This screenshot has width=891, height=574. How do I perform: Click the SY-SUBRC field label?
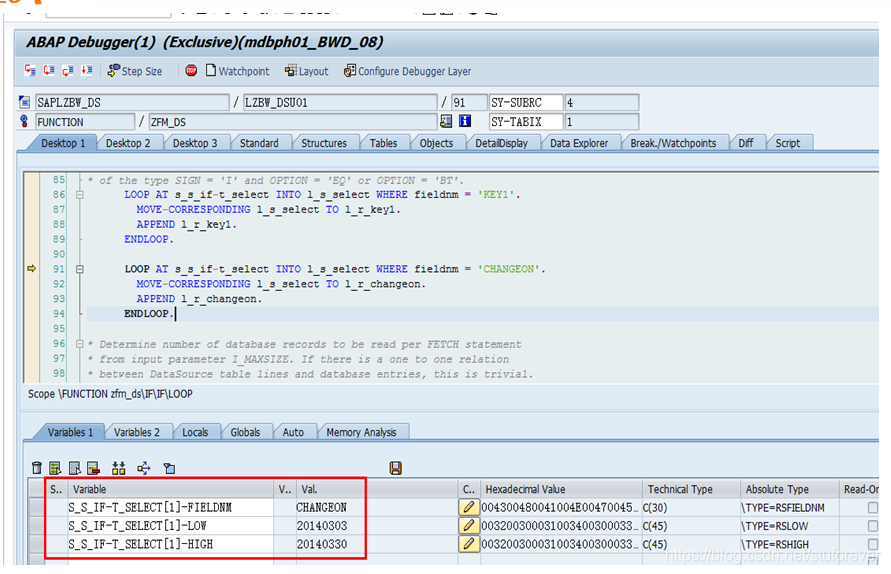coord(526,102)
